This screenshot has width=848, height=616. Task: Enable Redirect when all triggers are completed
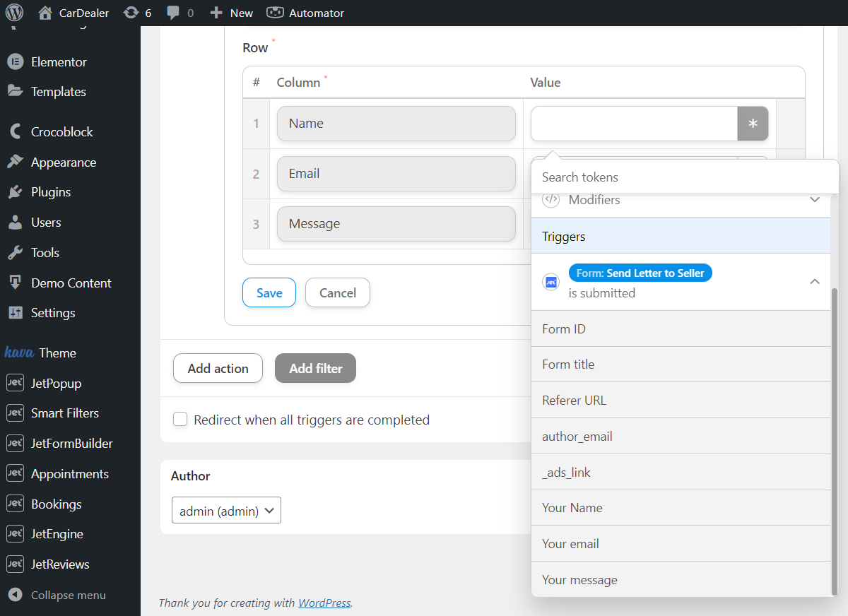tap(181, 420)
